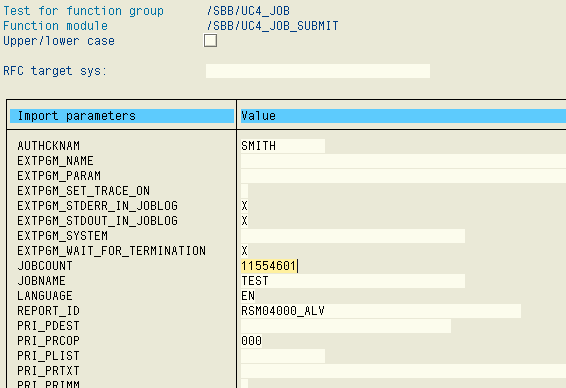Click the EXTPGM_STDERR_IN_JOBLOG X flag
Screen dimensions: 566x388
pyautogui.click(x=244, y=206)
